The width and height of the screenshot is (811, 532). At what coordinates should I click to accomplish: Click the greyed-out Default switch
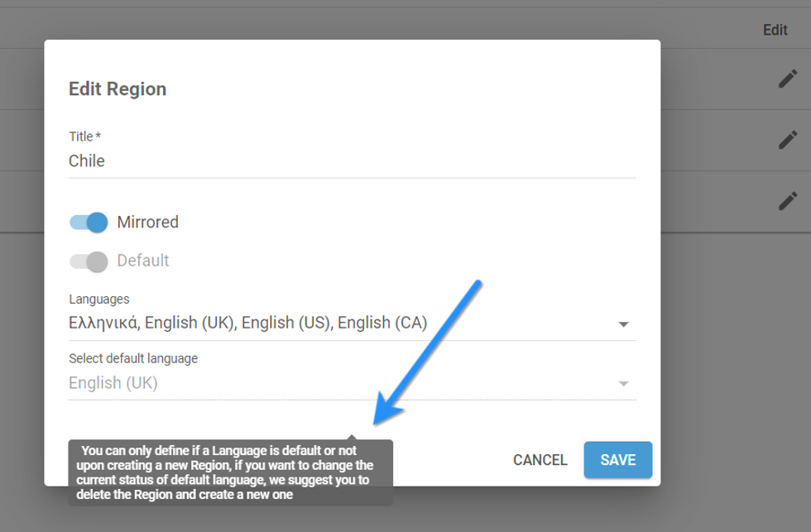[89, 261]
